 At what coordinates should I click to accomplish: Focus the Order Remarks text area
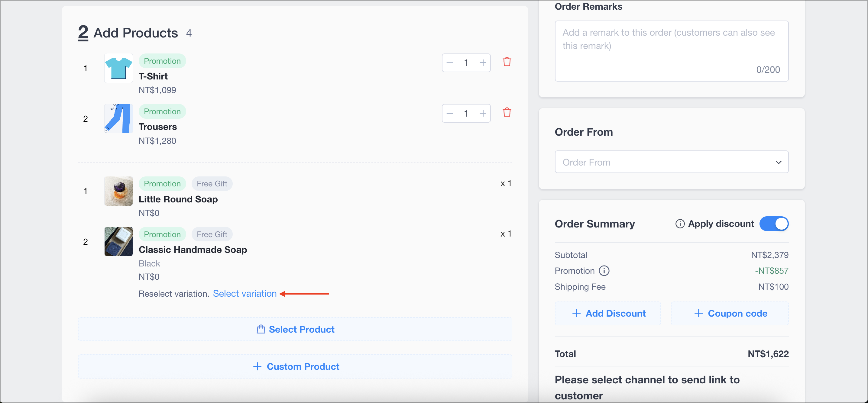(671, 51)
